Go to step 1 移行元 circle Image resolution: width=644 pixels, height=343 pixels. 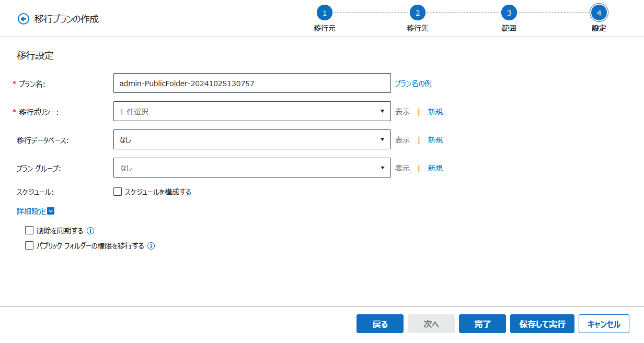tap(325, 13)
